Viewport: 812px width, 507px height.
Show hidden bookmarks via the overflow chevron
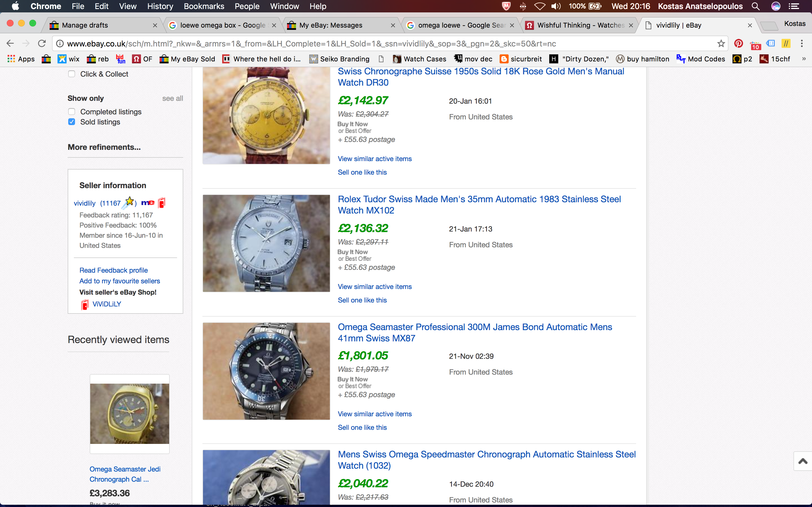click(804, 59)
